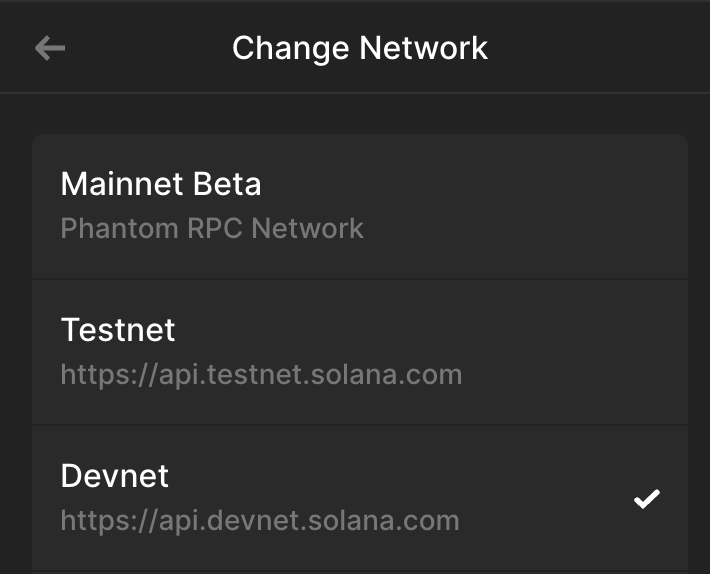Click the Devnet title text
710x574 pixels.
[115, 476]
